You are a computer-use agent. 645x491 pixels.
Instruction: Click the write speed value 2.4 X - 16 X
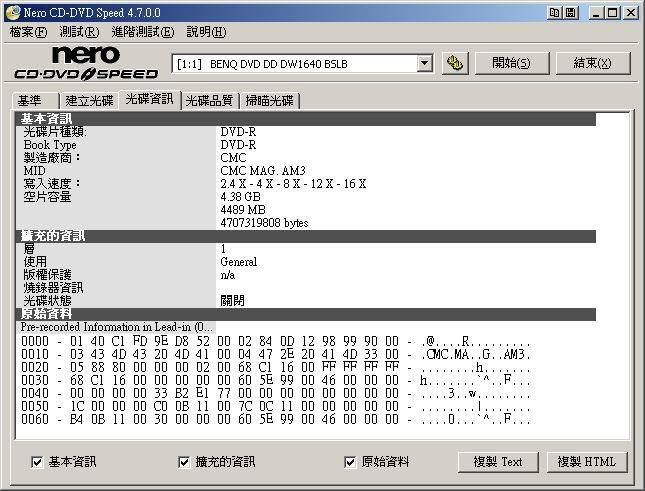pos(293,184)
